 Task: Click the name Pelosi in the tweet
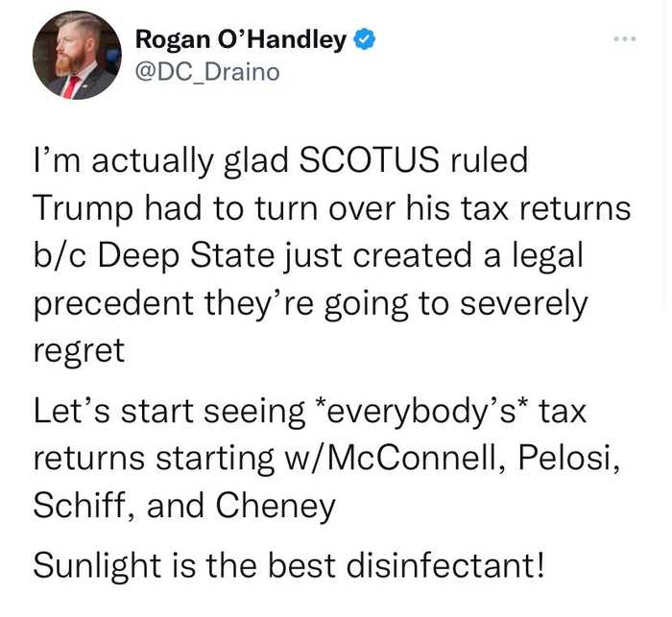coord(569,458)
